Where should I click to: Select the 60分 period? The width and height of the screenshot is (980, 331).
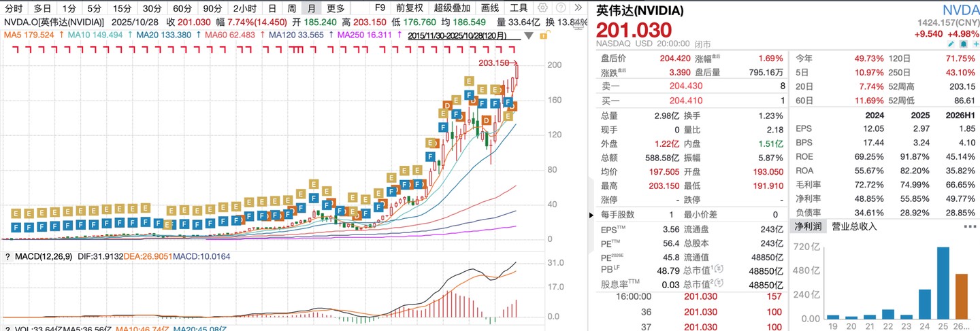(182, 9)
